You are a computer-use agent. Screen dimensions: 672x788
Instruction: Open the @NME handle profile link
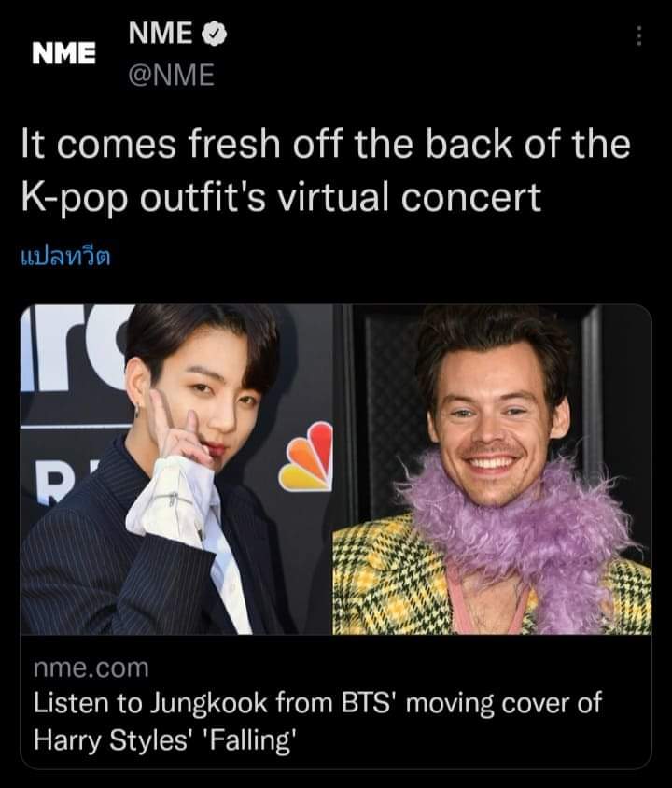click(171, 75)
